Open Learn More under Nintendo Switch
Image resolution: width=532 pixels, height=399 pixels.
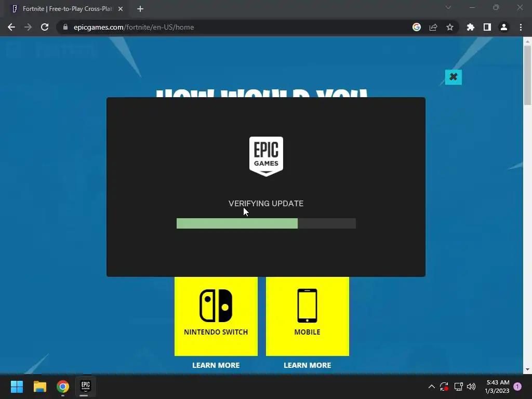coord(216,365)
